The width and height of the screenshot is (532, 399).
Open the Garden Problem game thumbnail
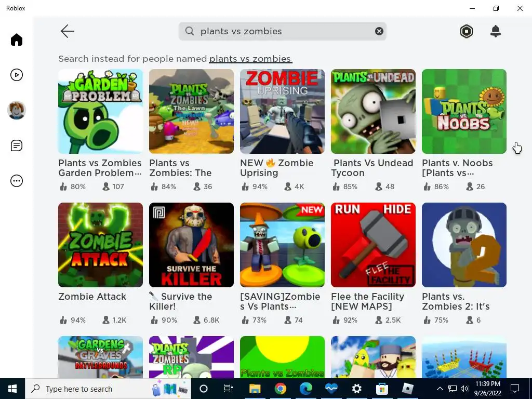click(x=100, y=111)
